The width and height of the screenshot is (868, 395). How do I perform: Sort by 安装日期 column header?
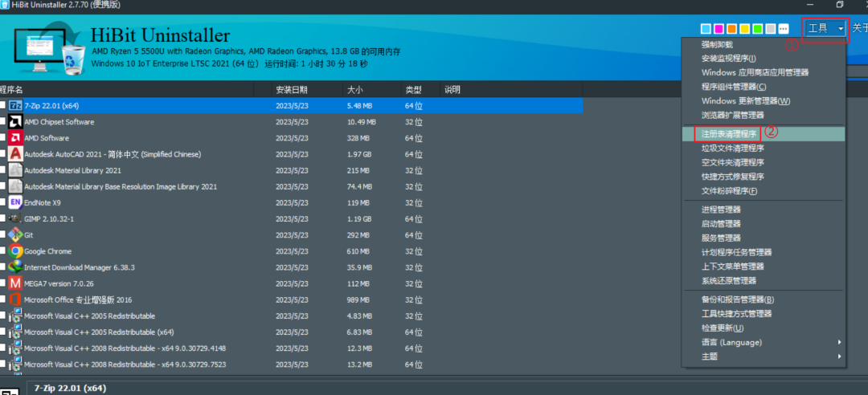(308, 90)
